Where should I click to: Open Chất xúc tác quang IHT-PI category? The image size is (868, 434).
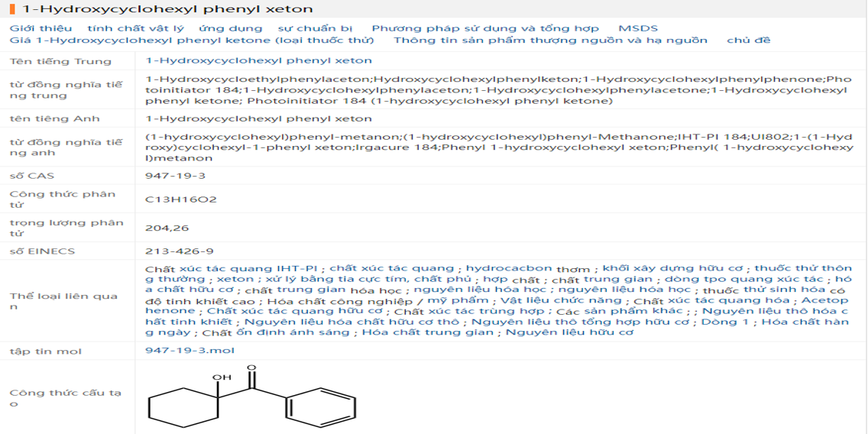(231, 268)
